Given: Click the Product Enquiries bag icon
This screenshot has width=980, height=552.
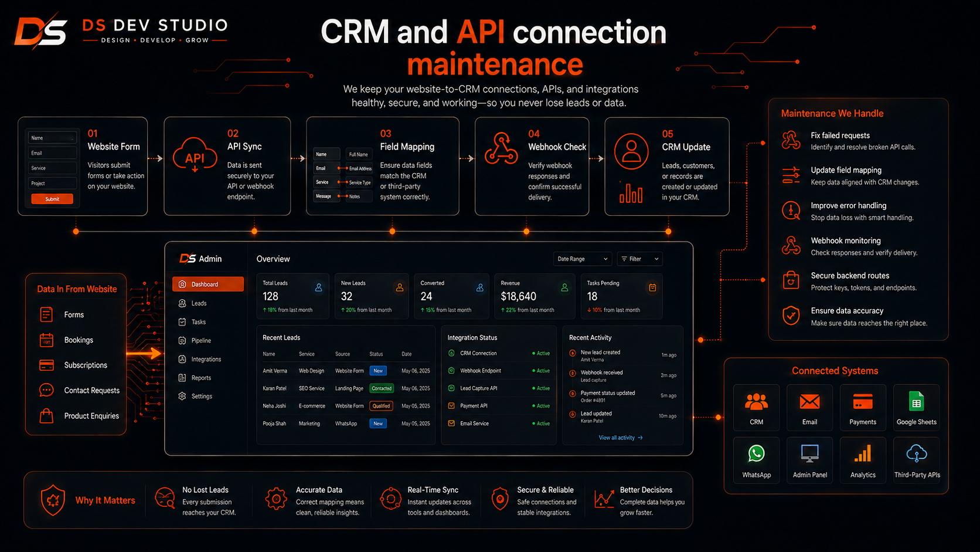Looking at the screenshot, I should 46,416.
